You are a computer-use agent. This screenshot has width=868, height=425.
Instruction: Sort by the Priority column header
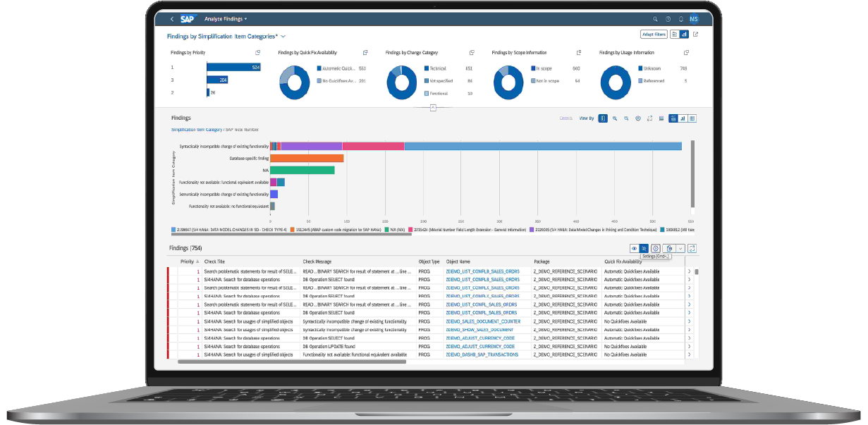[188, 261]
